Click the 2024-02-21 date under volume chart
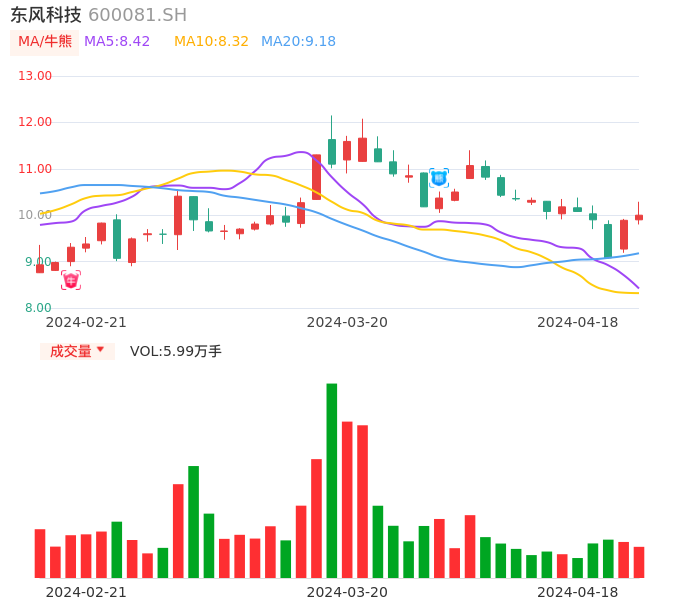This screenshot has width=686, height=606. (86, 592)
